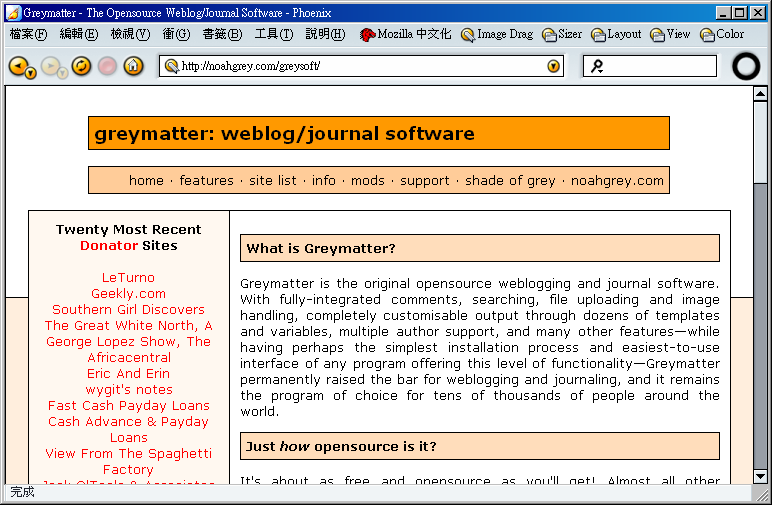The image size is (772, 505).
Task: Click the scrollbar up arrow
Action: pyautogui.click(x=760, y=94)
